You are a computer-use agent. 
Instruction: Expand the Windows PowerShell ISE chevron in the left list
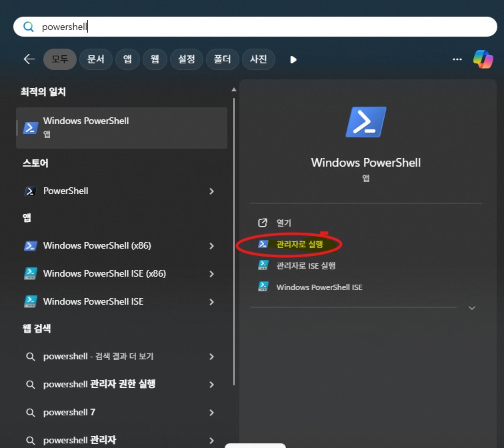click(211, 302)
